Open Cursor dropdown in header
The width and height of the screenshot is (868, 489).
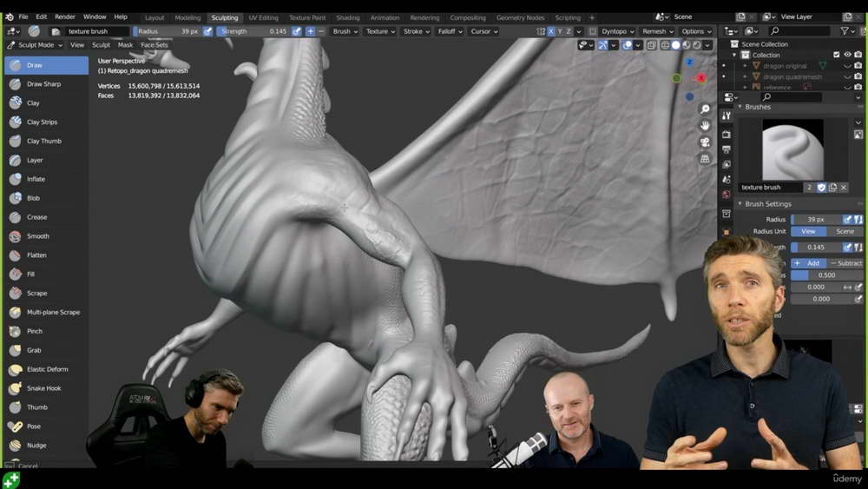tap(483, 31)
